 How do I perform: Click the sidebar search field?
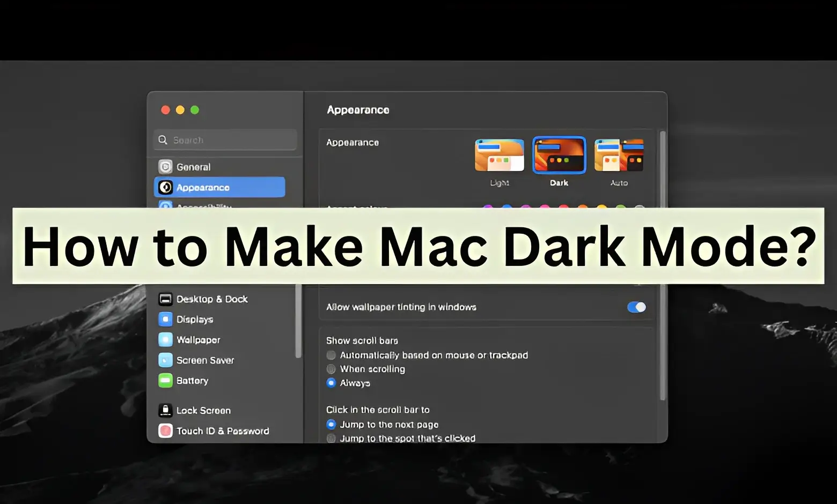click(x=224, y=139)
